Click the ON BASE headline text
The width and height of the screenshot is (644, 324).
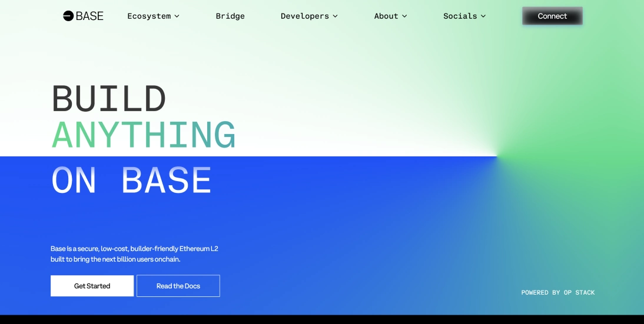(x=131, y=180)
